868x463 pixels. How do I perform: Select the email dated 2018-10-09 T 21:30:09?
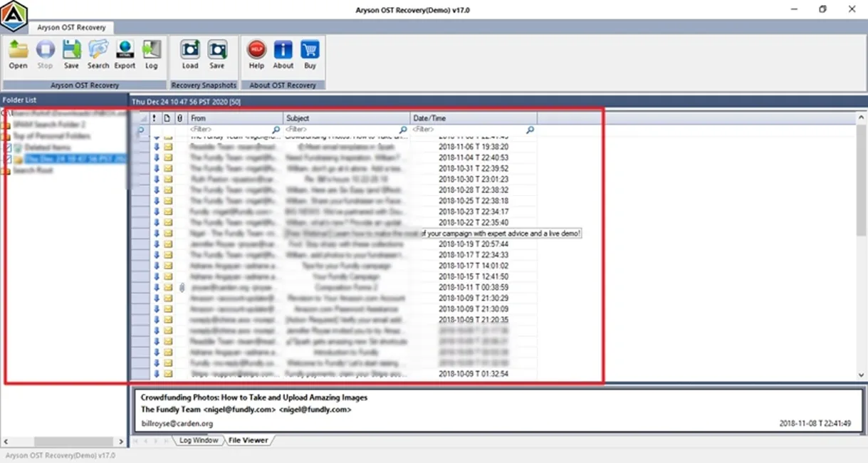tap(345, 309)
